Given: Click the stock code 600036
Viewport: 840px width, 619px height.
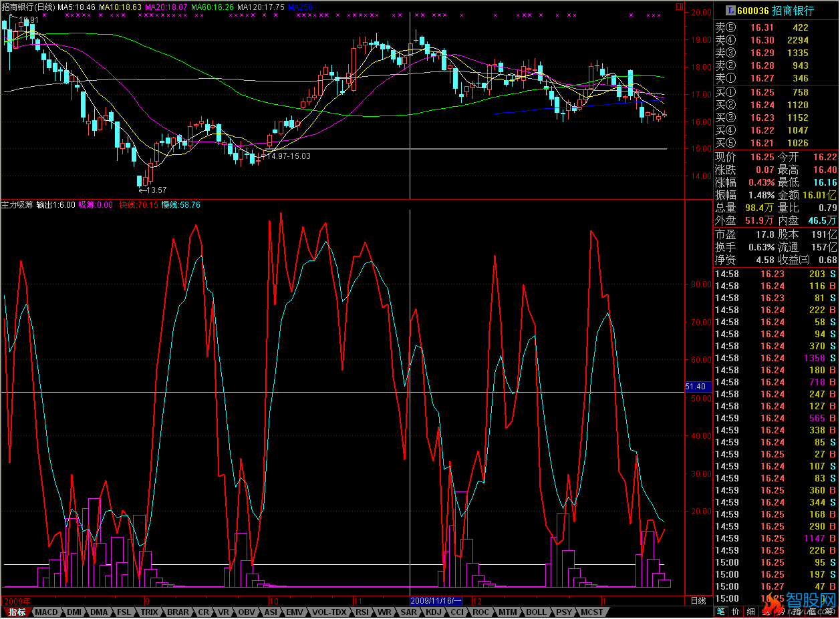Looking at the screenshot, I should [753, 10].
